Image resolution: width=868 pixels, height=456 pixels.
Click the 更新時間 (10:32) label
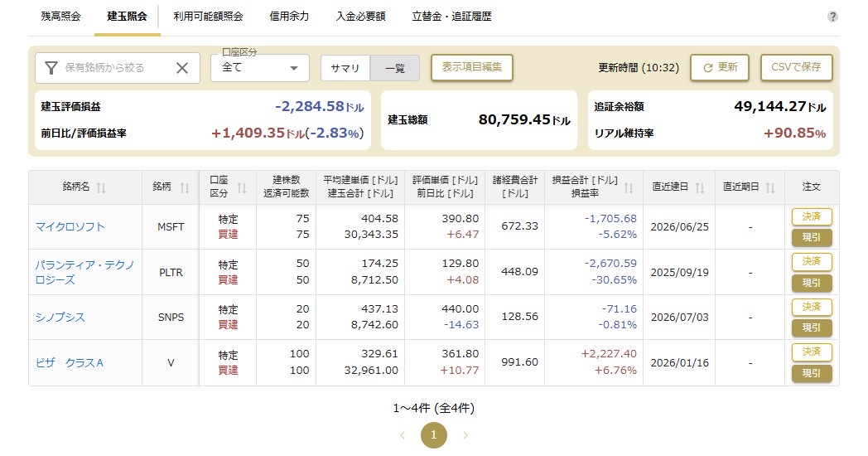pos(639,68)
